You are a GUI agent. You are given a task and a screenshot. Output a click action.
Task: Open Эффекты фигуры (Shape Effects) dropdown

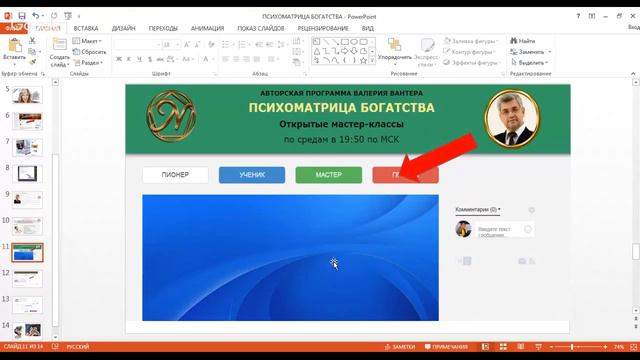[x=472, y=62]
